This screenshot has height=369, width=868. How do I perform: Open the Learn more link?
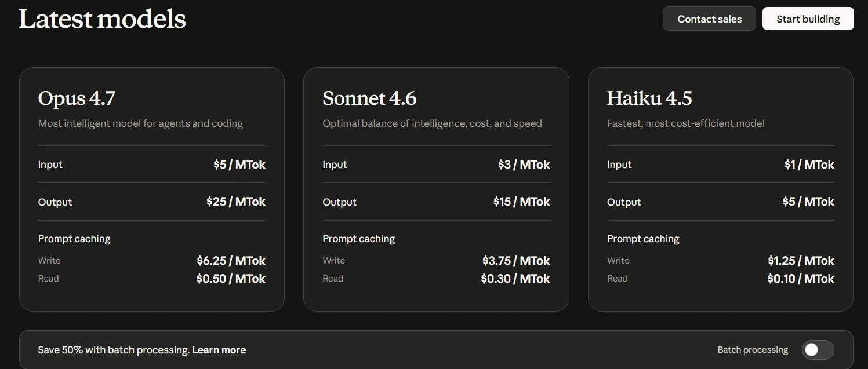[219, 350]
